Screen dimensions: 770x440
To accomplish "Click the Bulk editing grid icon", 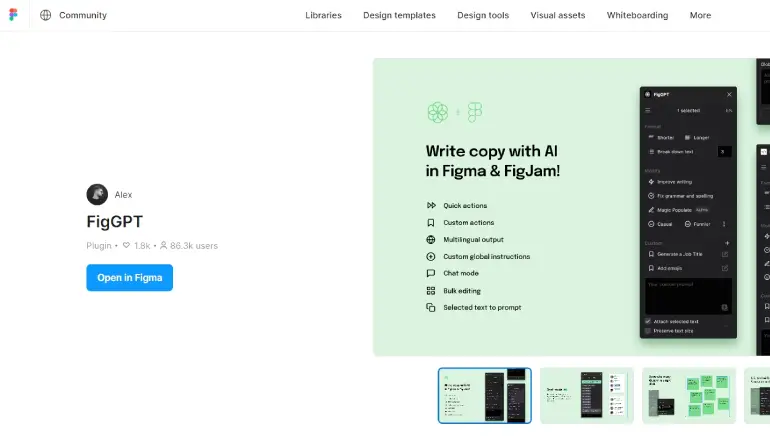I will coord(431,291).
